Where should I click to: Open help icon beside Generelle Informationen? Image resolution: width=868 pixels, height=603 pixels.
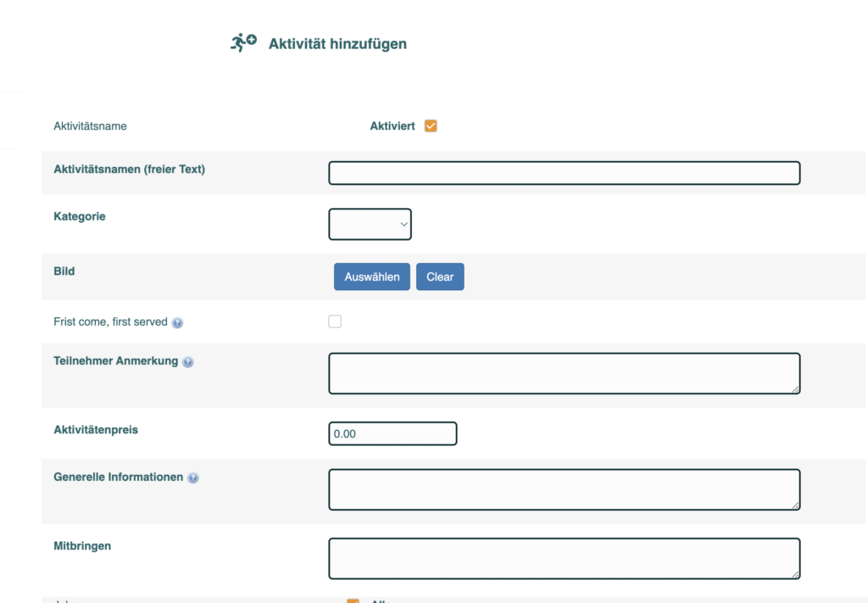click(193, 477)
